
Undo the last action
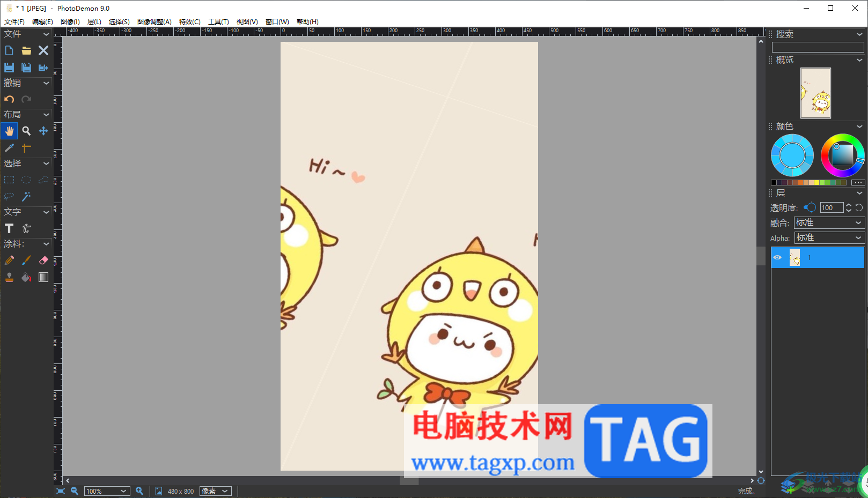(x=9, y=99)
